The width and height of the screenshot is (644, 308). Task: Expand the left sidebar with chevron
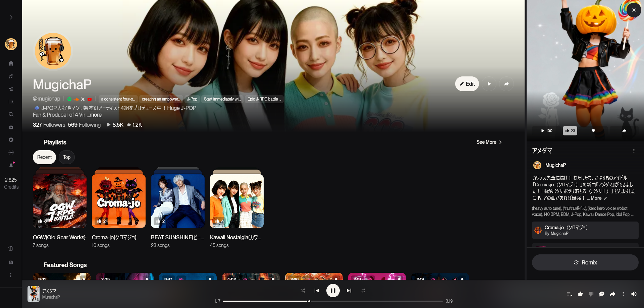pyautogui.click(x=11, y=17)
